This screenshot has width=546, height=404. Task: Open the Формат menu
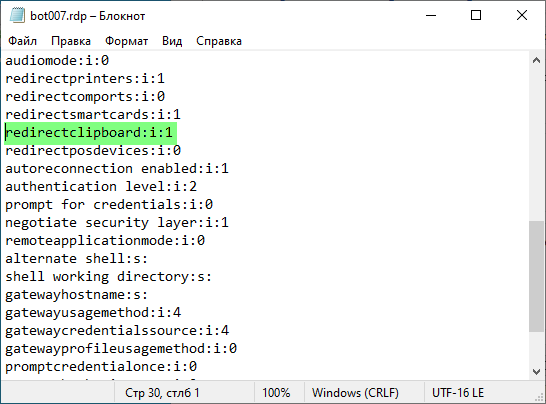126,41
